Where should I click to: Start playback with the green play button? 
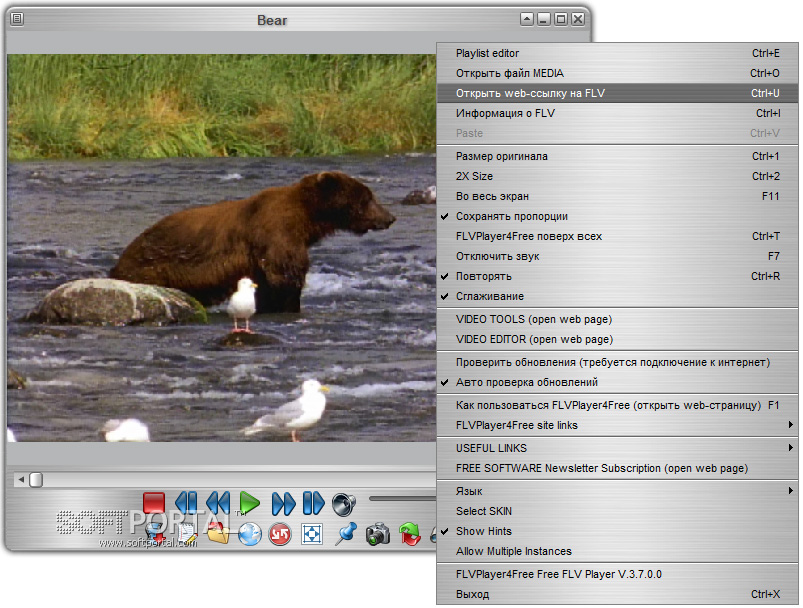coord(250,502)
